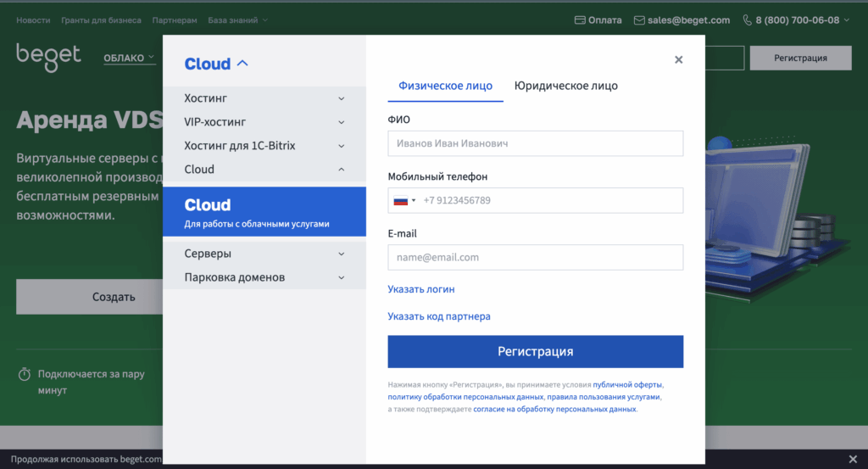Click the Beget logo
This screenshot has width=868, height=469.
point(48,57)
